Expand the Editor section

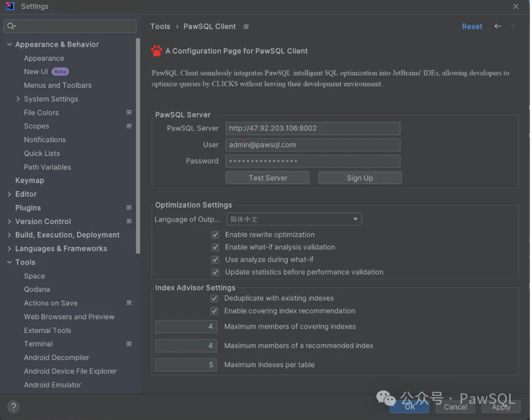pyautogui.click(x=9, y=194)
